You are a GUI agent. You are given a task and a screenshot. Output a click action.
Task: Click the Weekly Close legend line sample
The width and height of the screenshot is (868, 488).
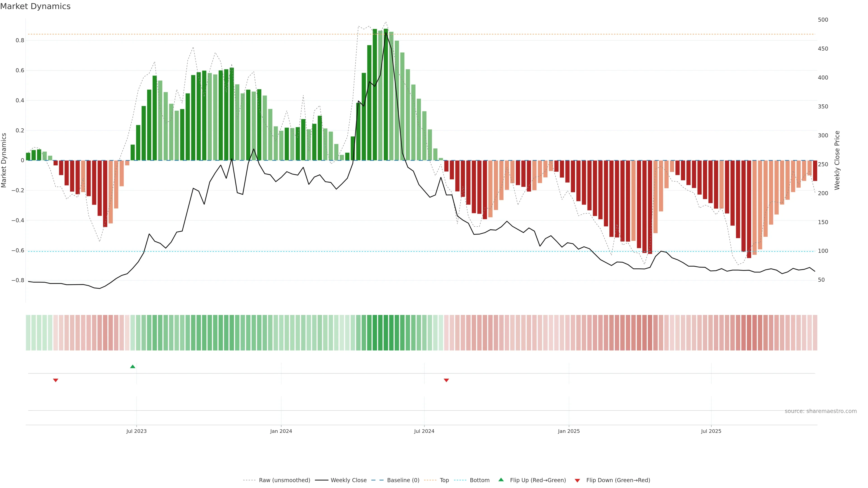click(x=321, y=480)
